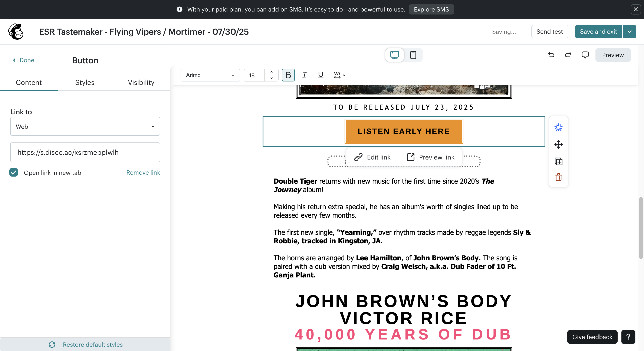Click the paragraph about Lee Hamilton's horns
644x351 pixels.
[x=395, y=266]
